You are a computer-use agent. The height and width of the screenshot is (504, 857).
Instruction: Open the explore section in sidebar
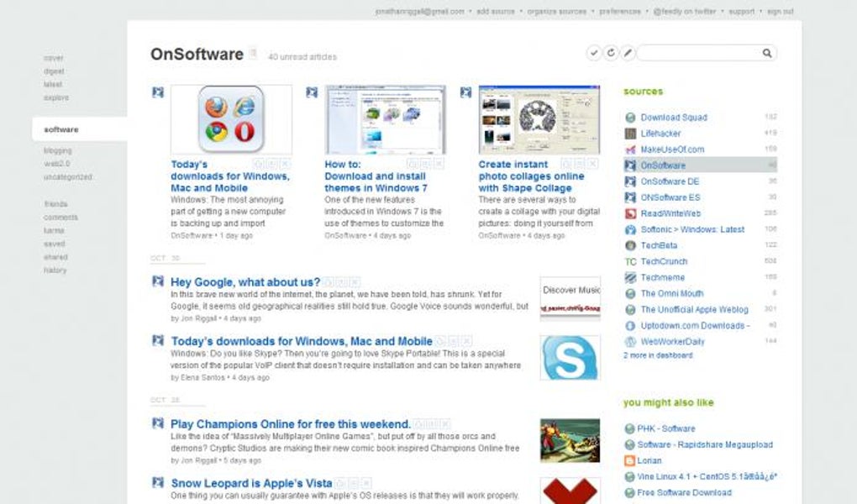coord(56,97)
